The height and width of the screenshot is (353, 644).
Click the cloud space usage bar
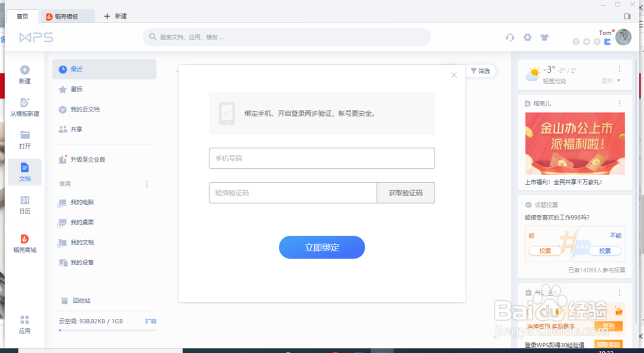pyautogui.click(x=108, y=330)
